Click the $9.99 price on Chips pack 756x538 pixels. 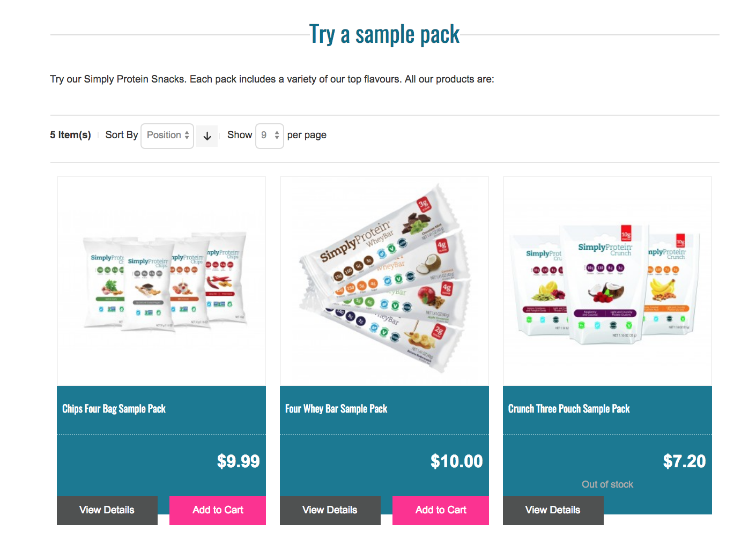[238, 461]
